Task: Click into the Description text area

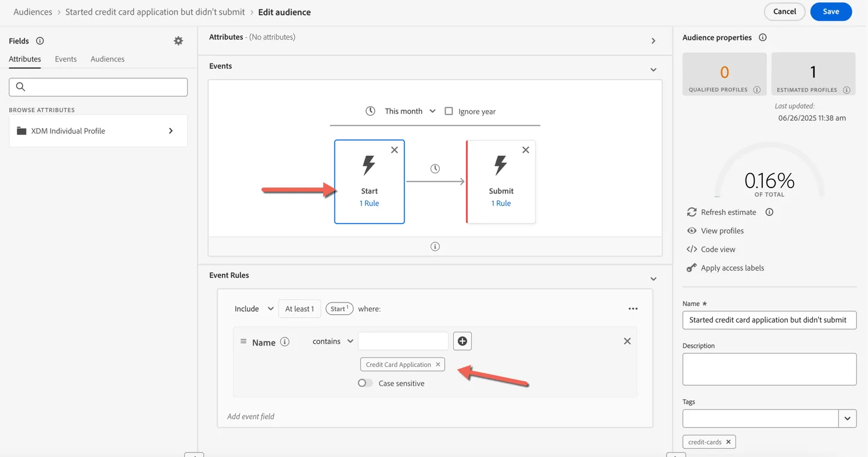Action: (x=769, y=369)
